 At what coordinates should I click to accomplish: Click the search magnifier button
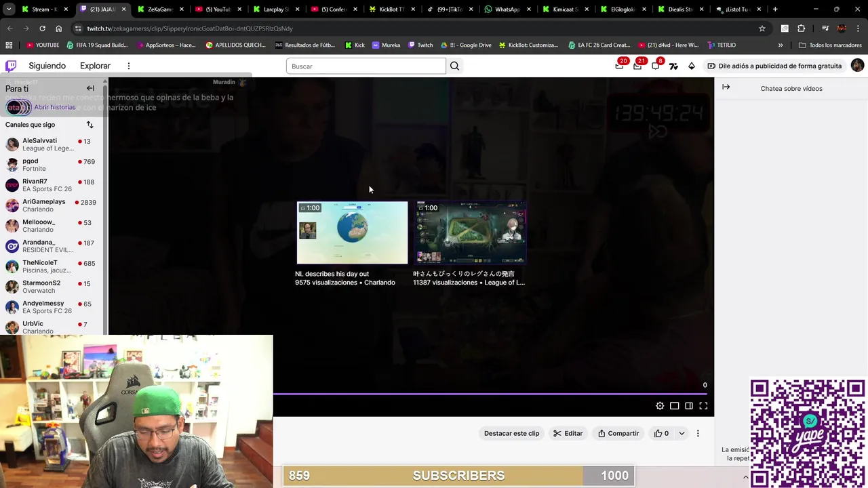point(454,66)
